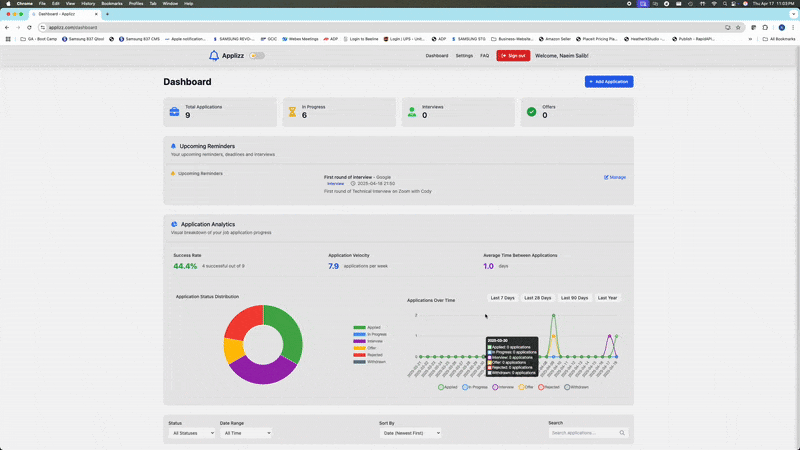Toggle the Offer donut legend swatch
The image size is (800, 450).
[x=359, y=348]
